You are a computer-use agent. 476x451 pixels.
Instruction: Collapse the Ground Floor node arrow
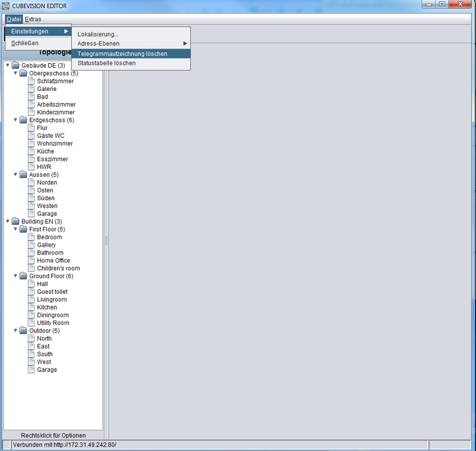(x=15, y=276)
